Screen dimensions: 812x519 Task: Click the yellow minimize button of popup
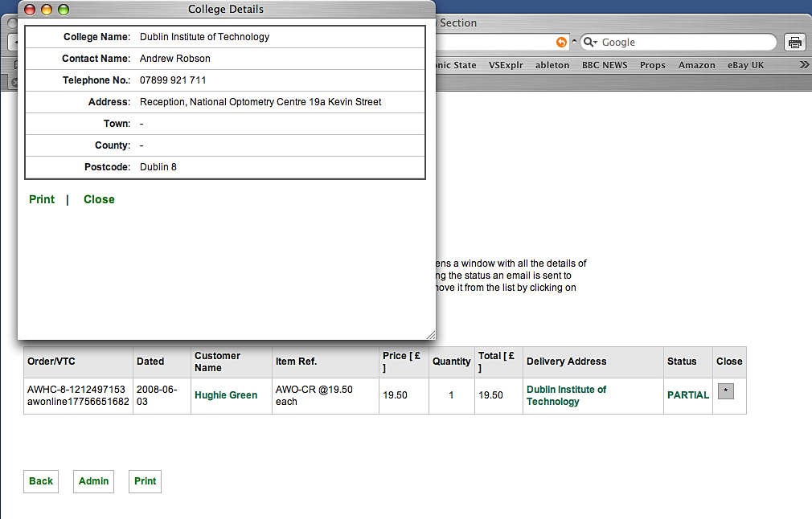pyautogui.click(x=47, y=10)
